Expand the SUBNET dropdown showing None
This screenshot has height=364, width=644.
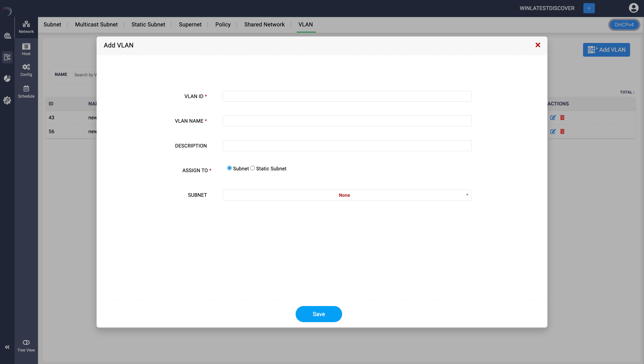tap(344, 195)
